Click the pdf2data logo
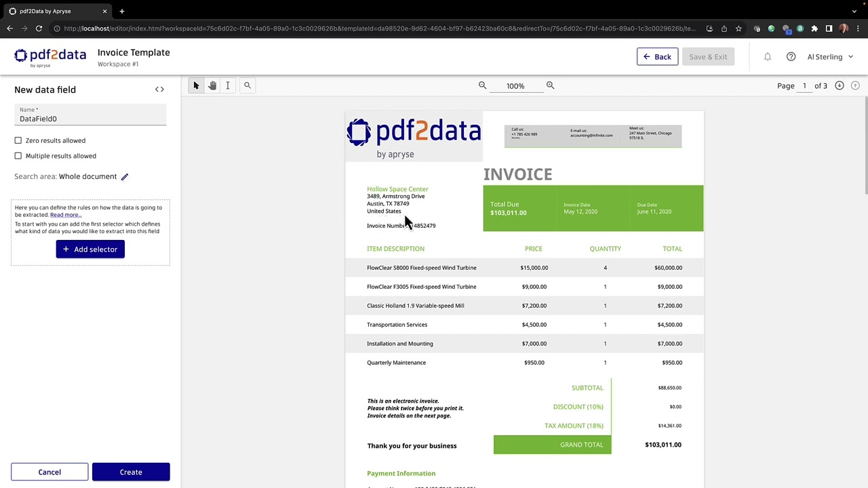Viewport: 868px width, 488px height. (x=50, y=57)
